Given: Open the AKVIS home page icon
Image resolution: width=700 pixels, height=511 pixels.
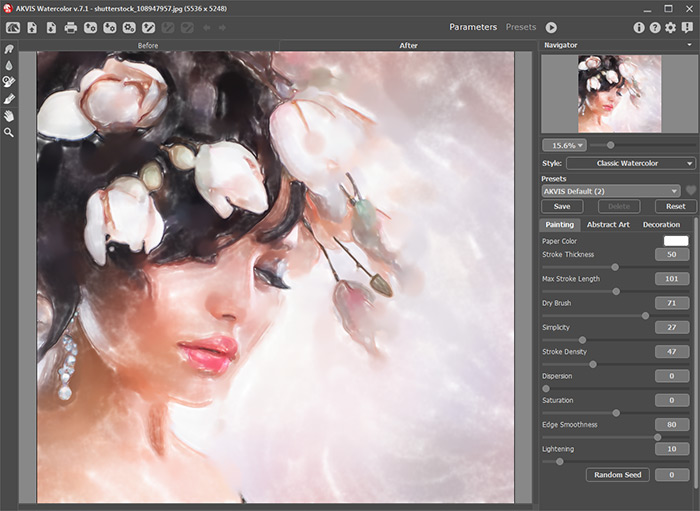Looking at the screenshot, I should [x=13, y=28].
